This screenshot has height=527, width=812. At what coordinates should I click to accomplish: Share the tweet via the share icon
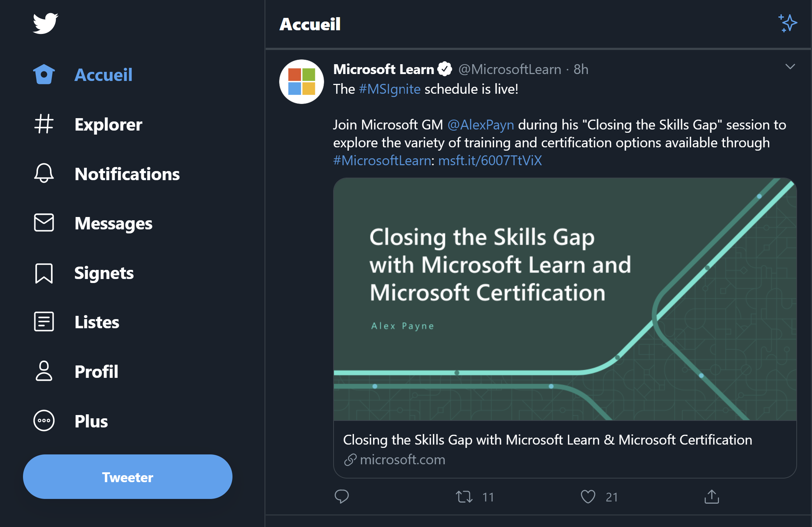point(712,496)
